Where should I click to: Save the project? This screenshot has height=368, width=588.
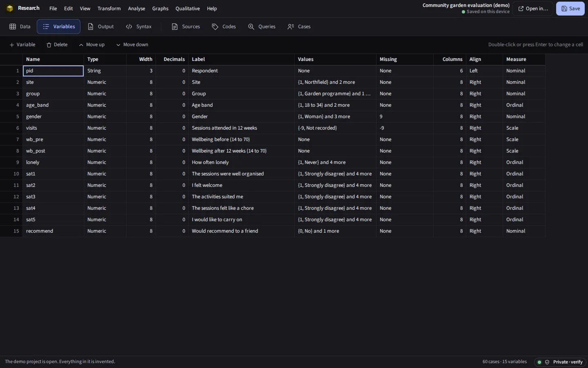(x=570, y=9)
